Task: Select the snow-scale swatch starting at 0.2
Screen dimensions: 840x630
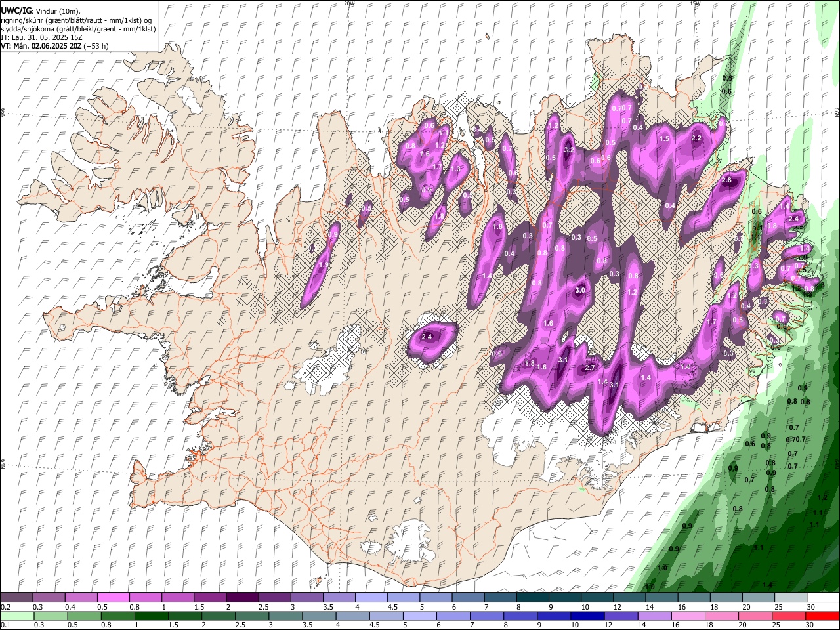Action: pos(16,598)
